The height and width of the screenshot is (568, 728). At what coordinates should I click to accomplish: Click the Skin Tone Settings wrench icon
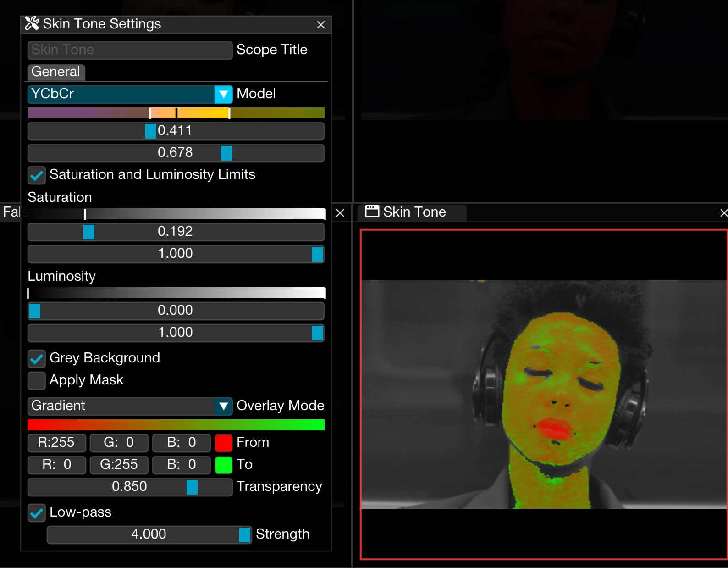point(32,23)
